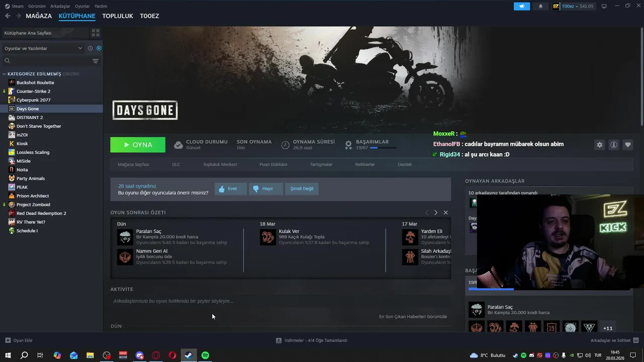644x362 pixels.
Task: Click En Son Çıkan Haberleri Görüntüle
Action: click(x=413, y=316)
